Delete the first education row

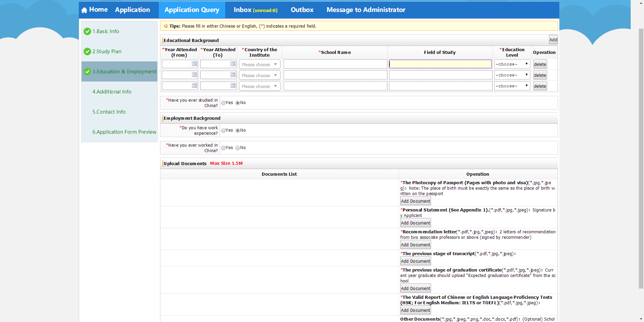tap(540, 64)
